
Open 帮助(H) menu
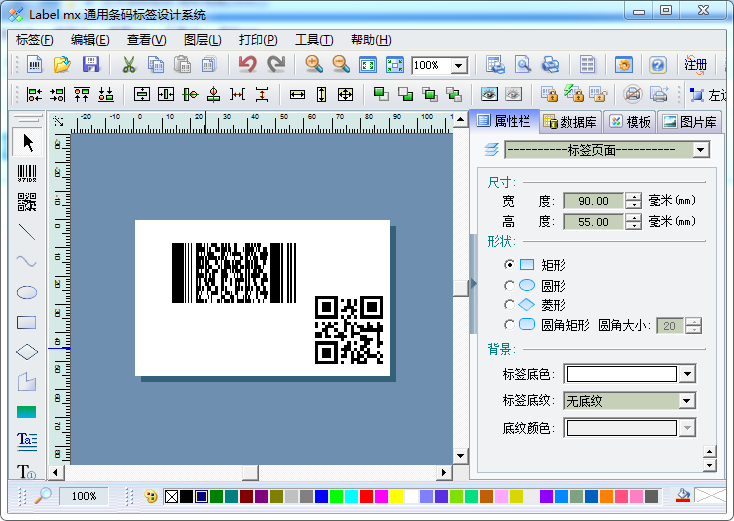371,40
